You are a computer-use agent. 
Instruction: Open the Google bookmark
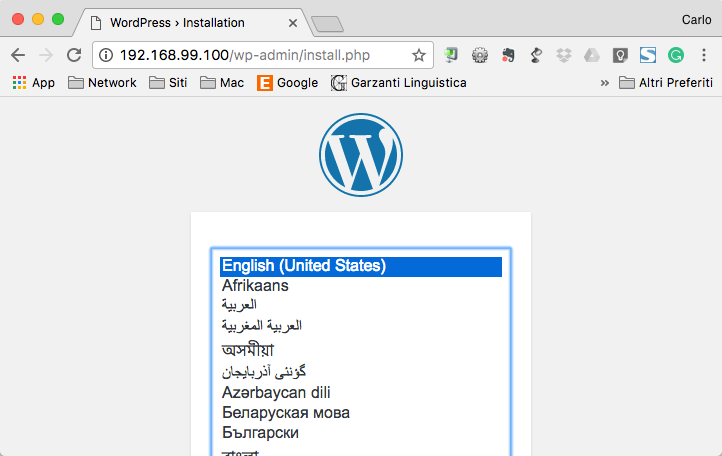[287, 83]
